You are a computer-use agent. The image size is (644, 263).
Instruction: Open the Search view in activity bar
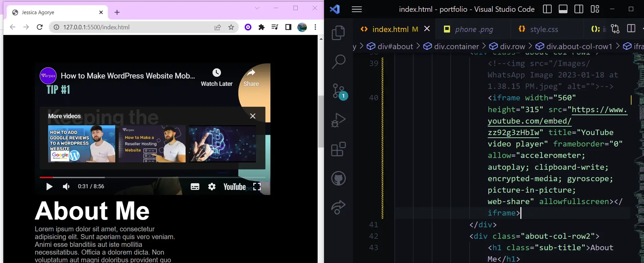(x=338, y=62)
